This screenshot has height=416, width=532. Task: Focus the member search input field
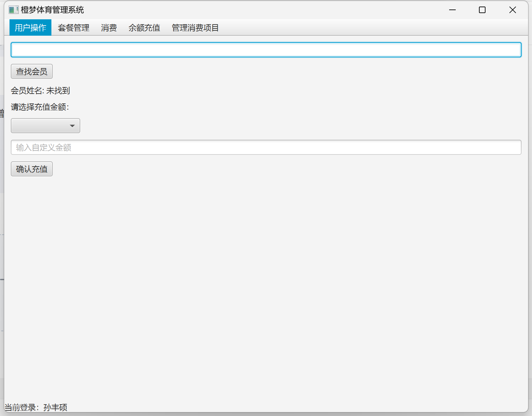tap(266, 50)
